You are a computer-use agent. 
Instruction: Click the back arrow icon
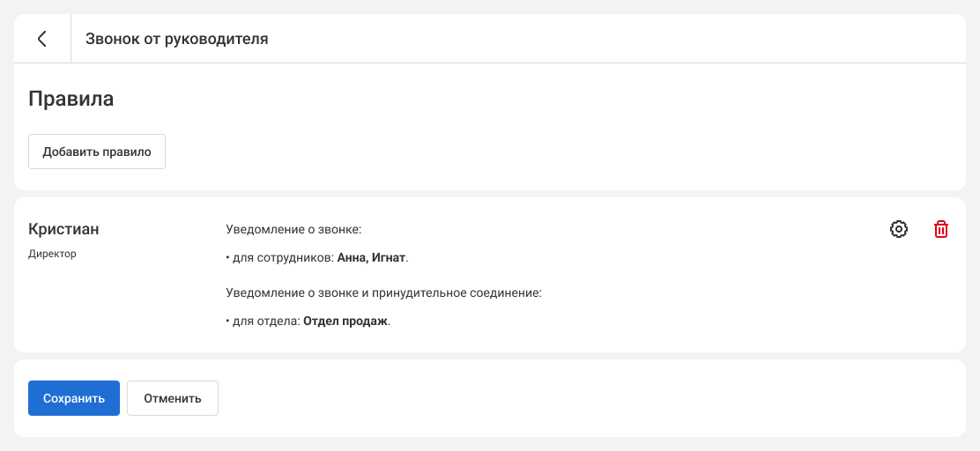(x=42, y=39)
